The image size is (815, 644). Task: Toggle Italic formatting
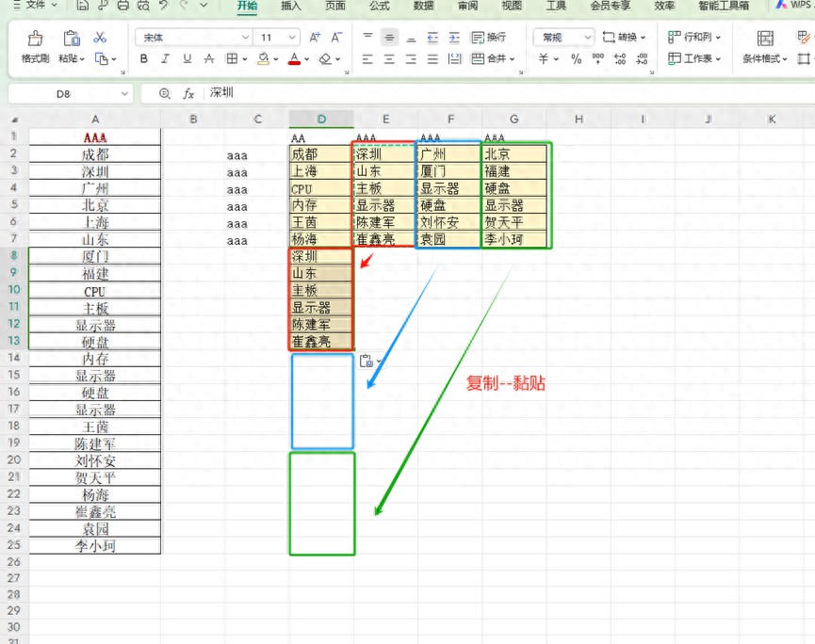pyautogui.click(x=165, y=58)
